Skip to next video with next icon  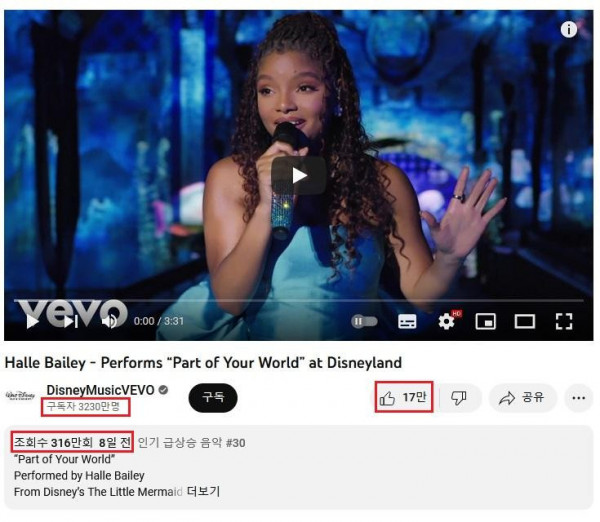[x=71, y=321]
